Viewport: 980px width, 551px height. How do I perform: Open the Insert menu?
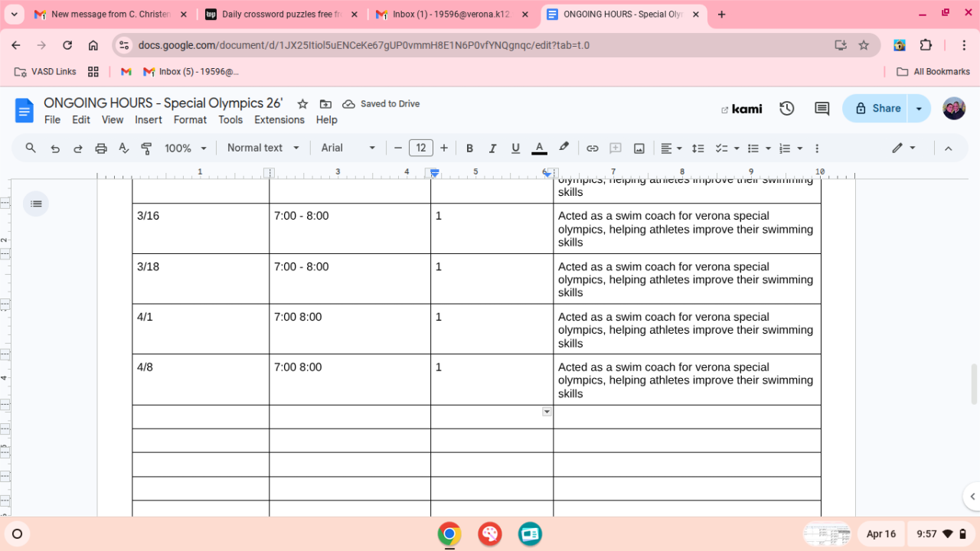point(149,120)
